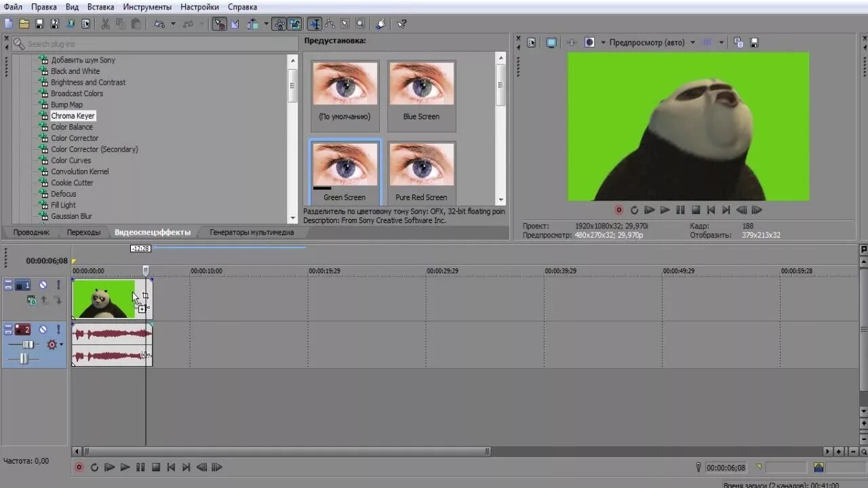Cut selection with the scissors icon
The image size is (868, 488).
(x=105, y=24)
